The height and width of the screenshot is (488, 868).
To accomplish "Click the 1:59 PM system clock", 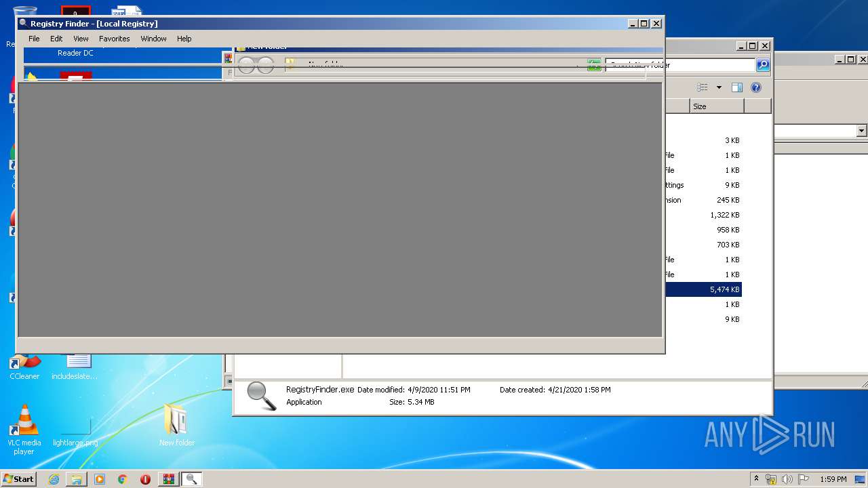I will [x=833, y=479].
